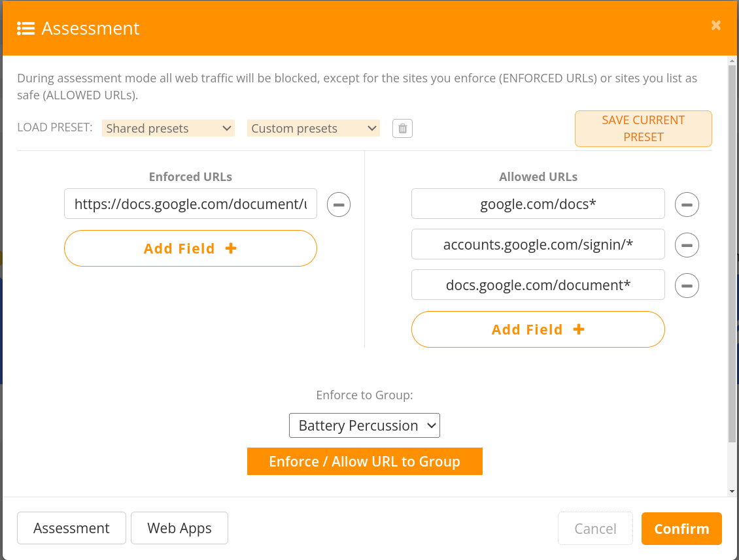Edit the enforced docs.google.com URL field
Viewport: 739px width, 560px height.
click(190, 204)
